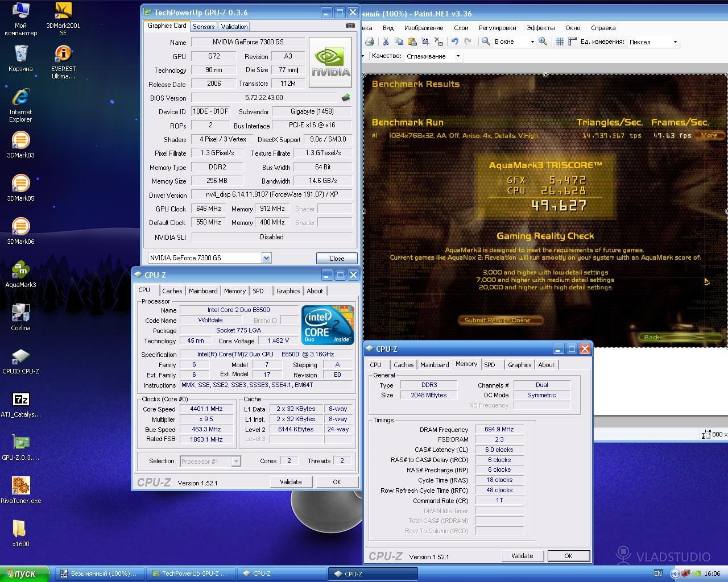Switch to Graphics tab in CPU-Z processor window
This screenshot has height=582, width=728.
(x=288, y=291)
